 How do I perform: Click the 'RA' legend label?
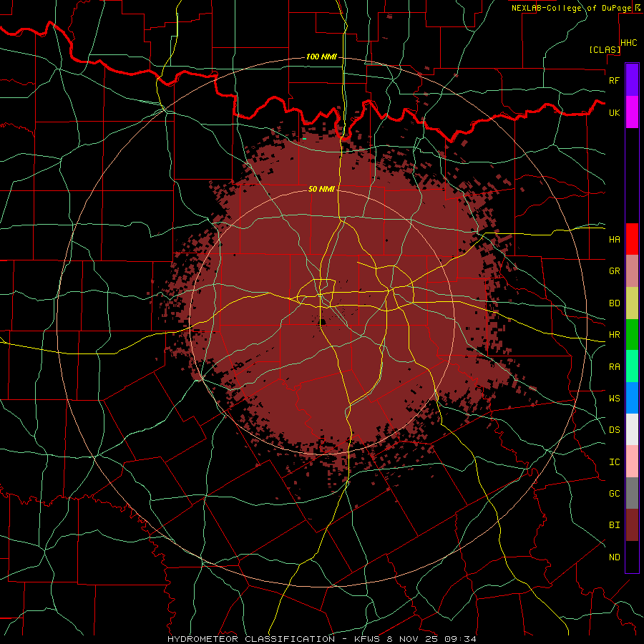[x=614, y=367]
